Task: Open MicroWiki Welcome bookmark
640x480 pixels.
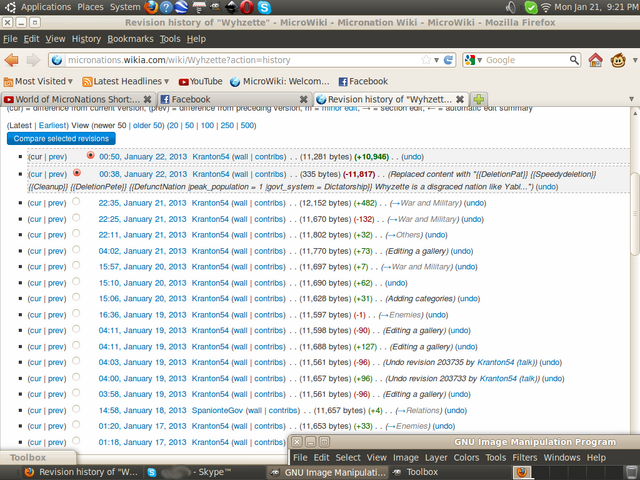Action: click(280, 81)
